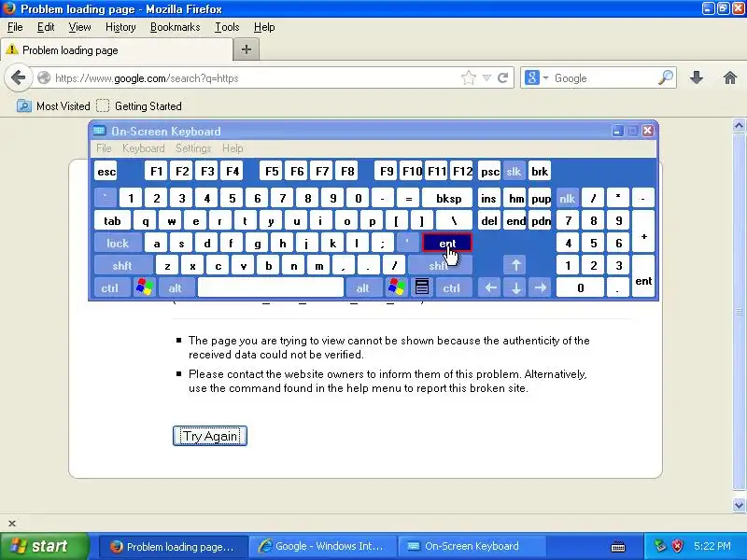Click the esc key
The width and height of the screenshot is (747, 560).
tap(106, 172)
